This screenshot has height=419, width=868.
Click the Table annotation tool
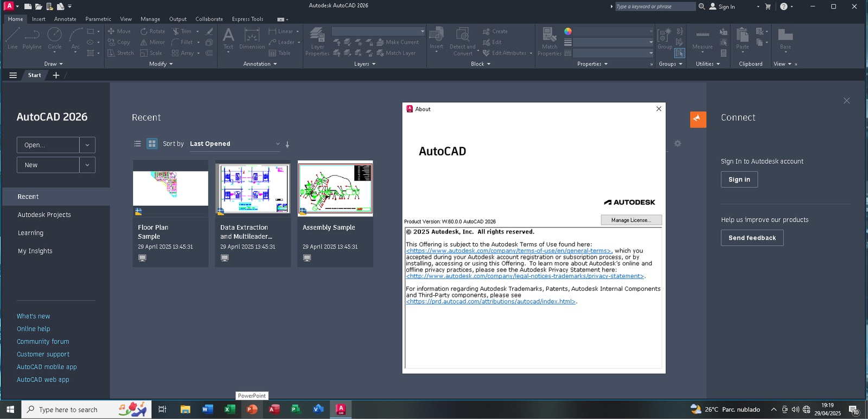(x=280, y=53)
